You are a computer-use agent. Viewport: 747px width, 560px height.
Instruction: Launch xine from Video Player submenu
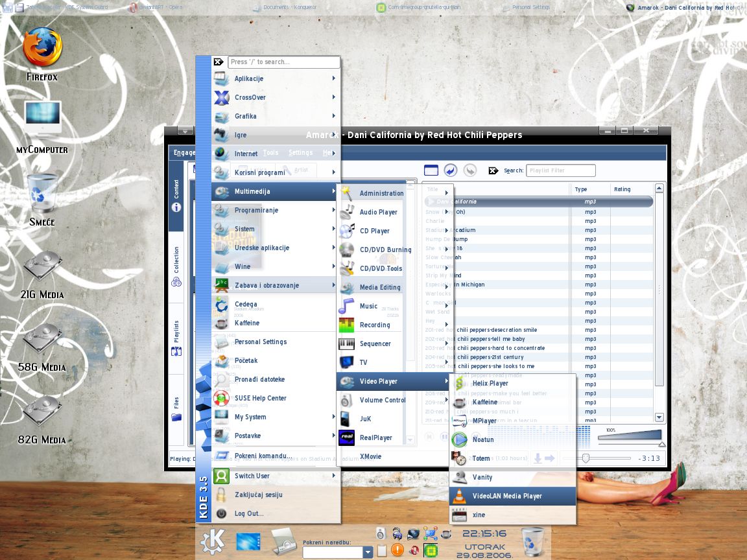point(513,515)
